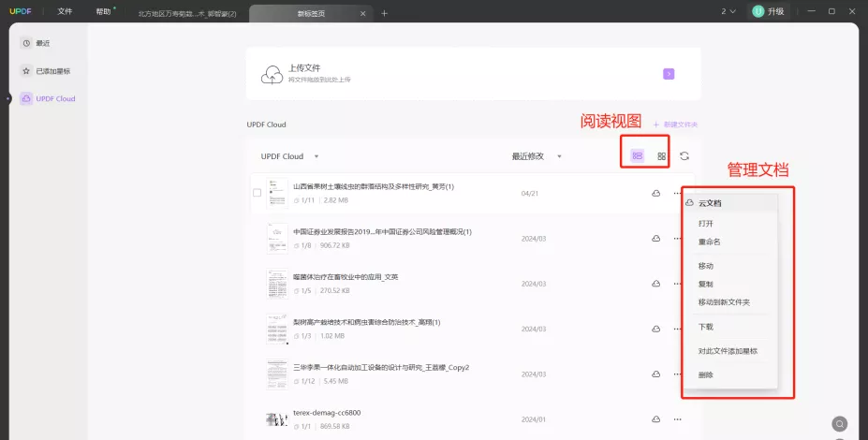This screenshot has width=868, height=440.
Task: Select file name 梨树高产栽培技术和病虫害综合防治技术_高翔(1)
Action: coord(367,322)
